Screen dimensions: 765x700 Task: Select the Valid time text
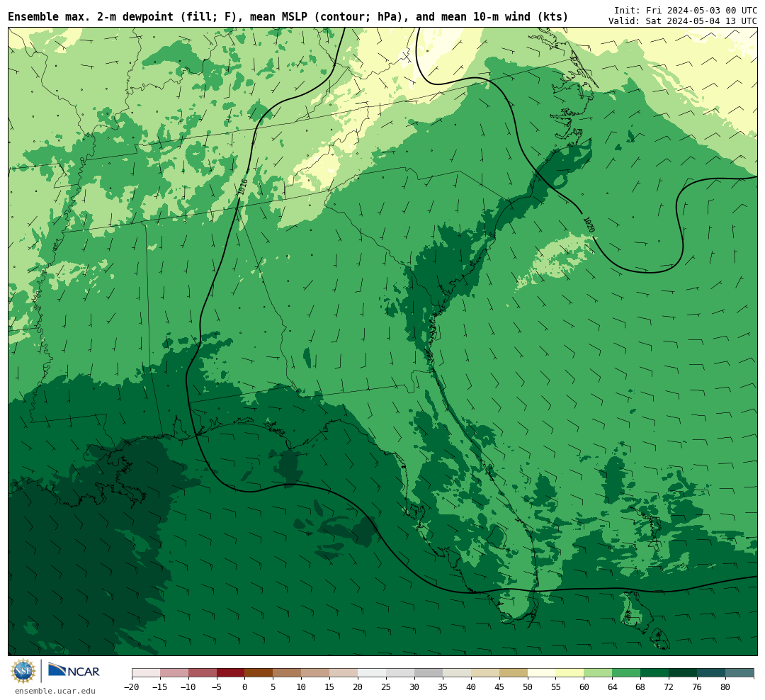pos(683,21)
